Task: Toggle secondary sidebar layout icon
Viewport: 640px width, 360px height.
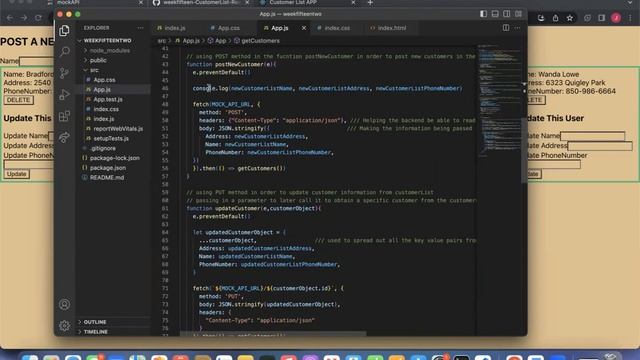Action: click(507, 14)
